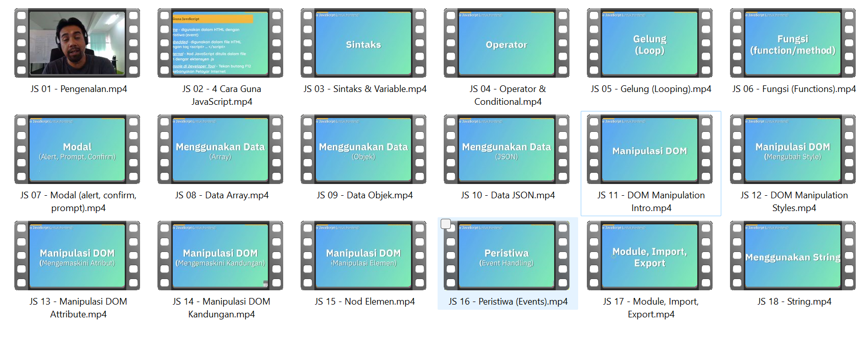868x346 pixels.
Task: Select the JS 02 4 Cara Guna JavaScript thumbnail
Action: pyautogui.click(x=220, y=43)
